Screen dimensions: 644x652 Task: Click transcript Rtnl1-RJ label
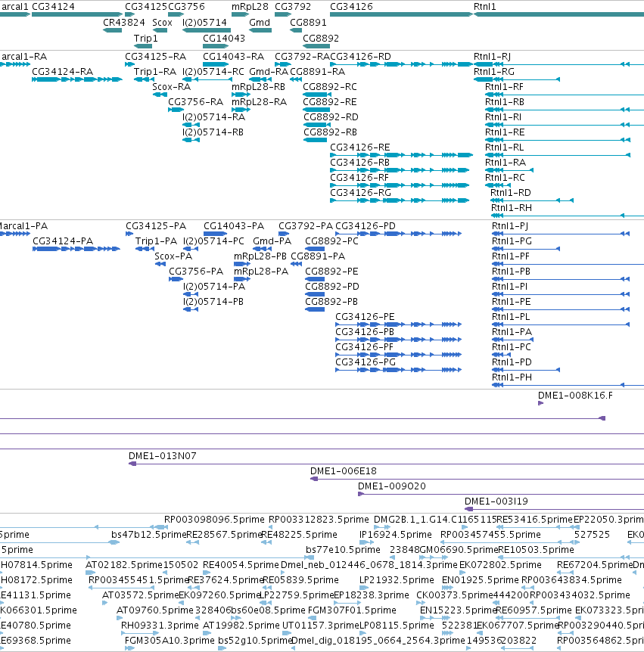[x=492, y=57]
